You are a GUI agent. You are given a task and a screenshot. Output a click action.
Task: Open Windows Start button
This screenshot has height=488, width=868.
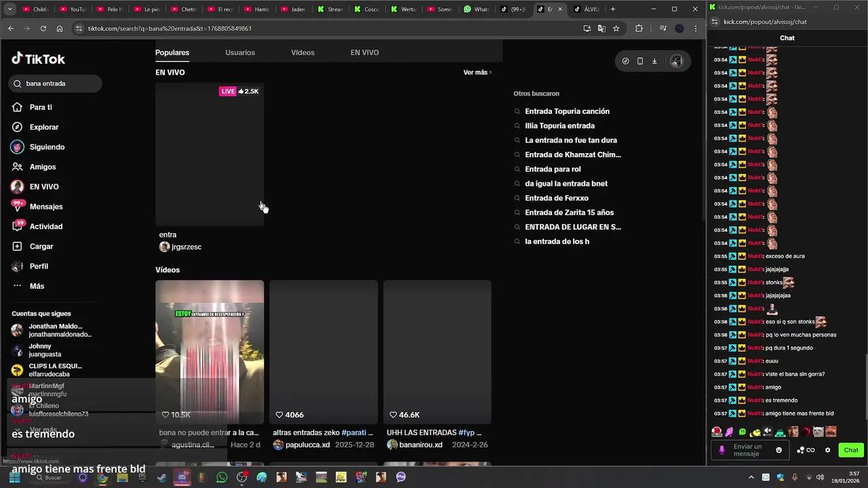(x=14, y=477)
